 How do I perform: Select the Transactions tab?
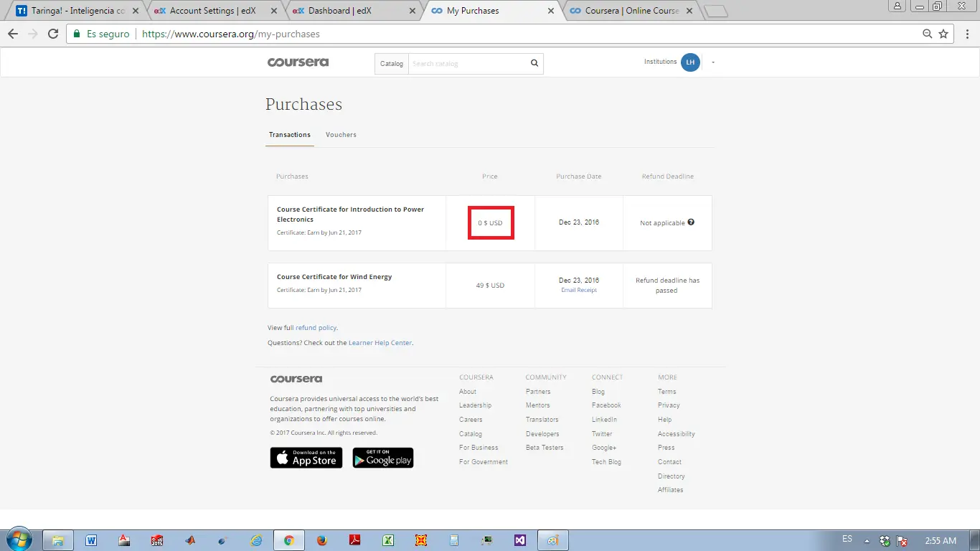click(x=290, y=135)
